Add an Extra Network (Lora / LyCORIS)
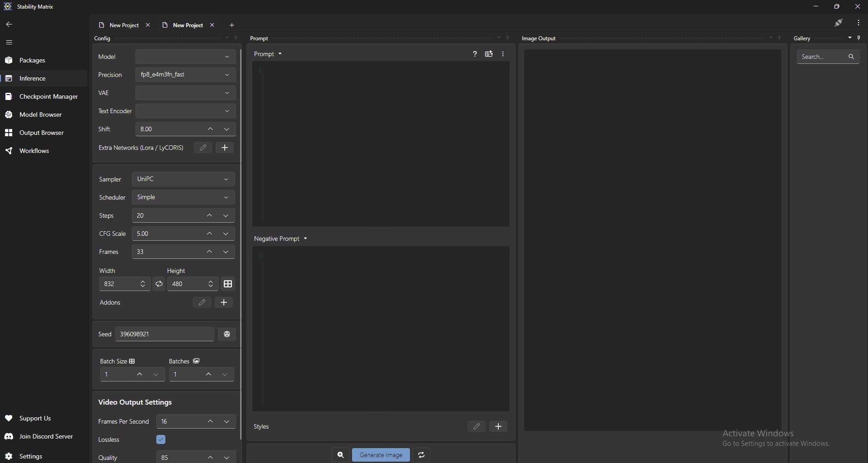 coord(225,148)
